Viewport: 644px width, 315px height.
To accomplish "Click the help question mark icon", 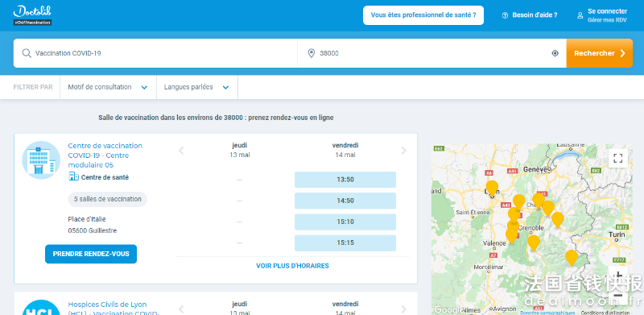I will click(x=506, y=15).
